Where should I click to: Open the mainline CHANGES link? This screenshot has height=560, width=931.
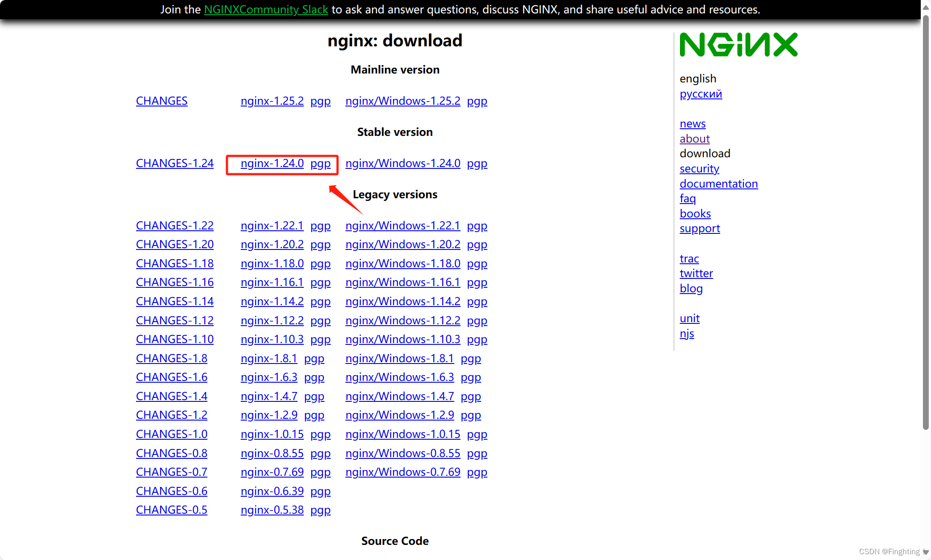pyautogui.click(x=161, y=101)
